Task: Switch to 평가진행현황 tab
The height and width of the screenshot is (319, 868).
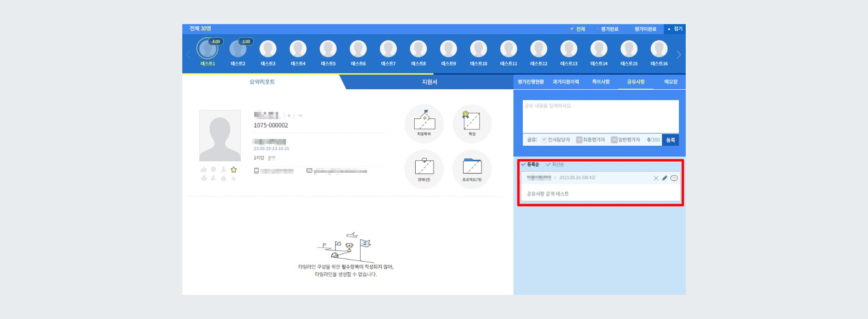Action: pos(531,82)
